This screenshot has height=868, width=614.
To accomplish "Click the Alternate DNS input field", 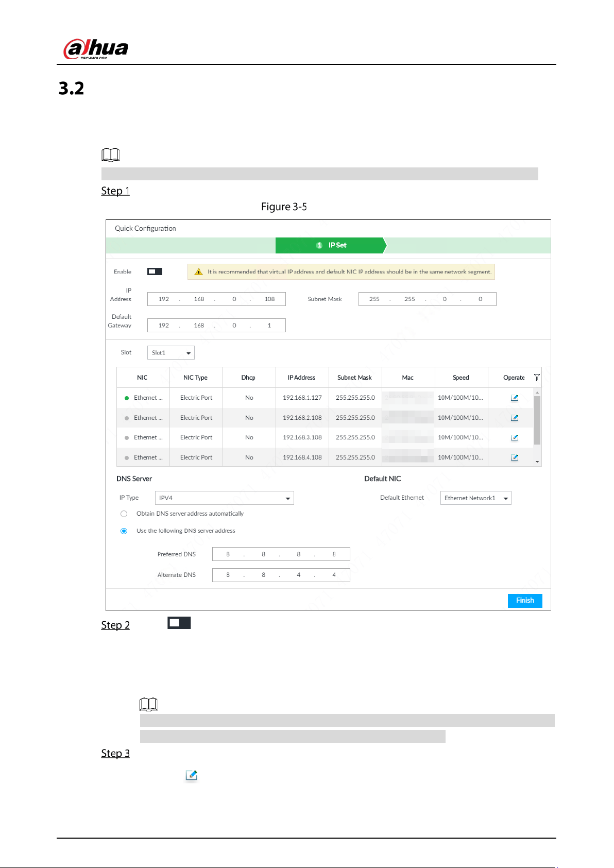I will pos(281,575).
